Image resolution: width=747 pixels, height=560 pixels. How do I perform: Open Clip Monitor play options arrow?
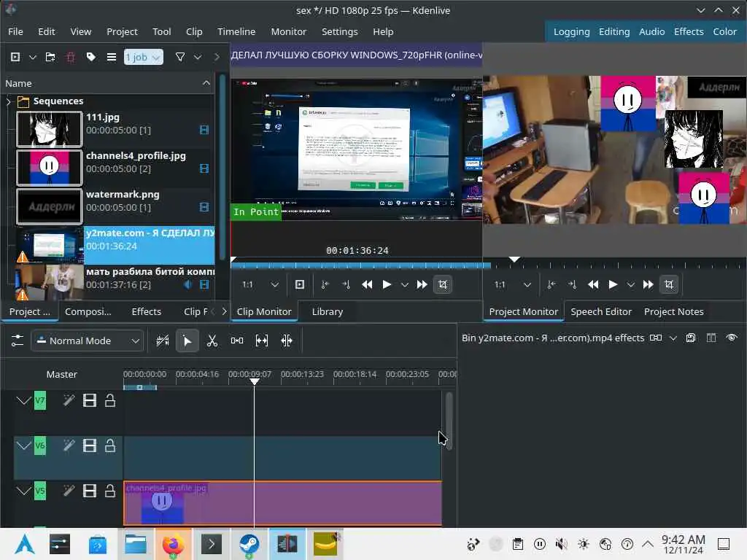[x=404, y=285]
